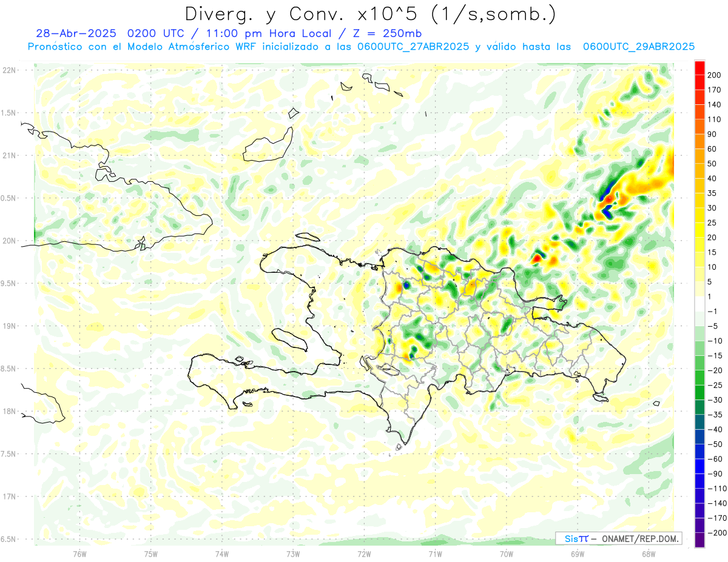Click the latitude label "19N"
This screenshot has width=728, height=562.
click(x=10, y=326)
